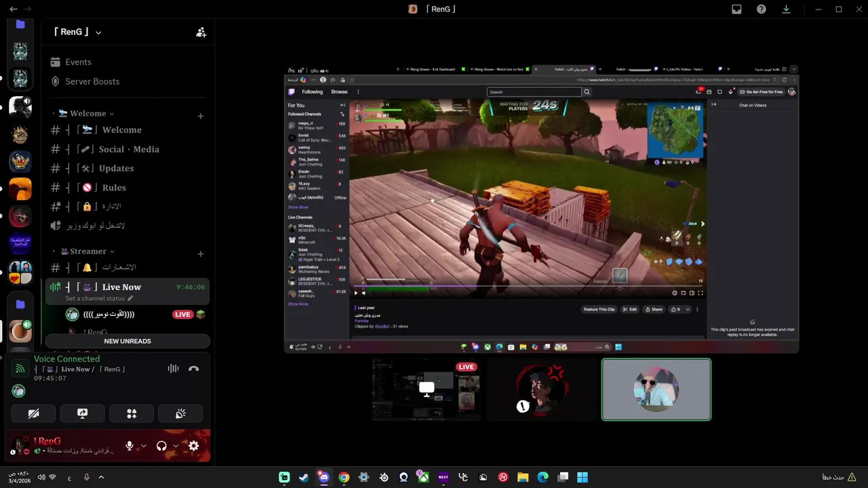868x488 pixels.
Task: Show hidden tray icons chevron
Action: [101, 477]
